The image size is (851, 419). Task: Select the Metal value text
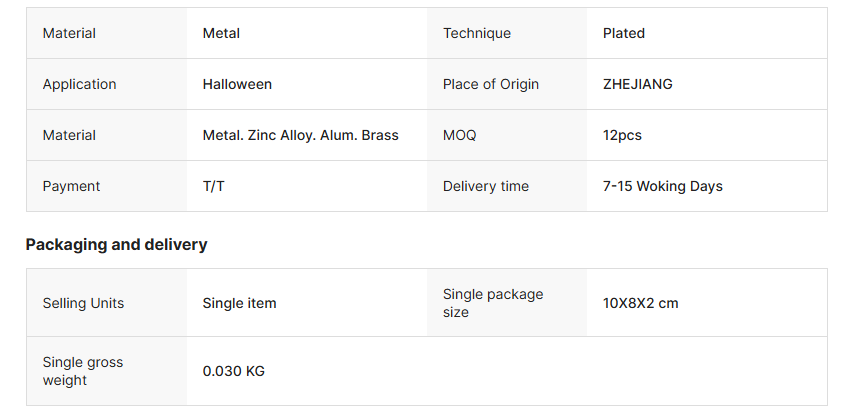tap(221, 33)
